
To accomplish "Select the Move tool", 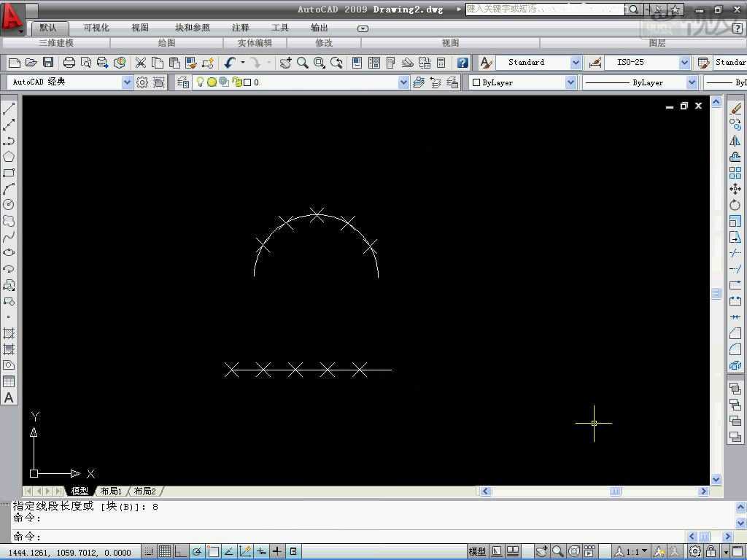I will coord(735,189).
